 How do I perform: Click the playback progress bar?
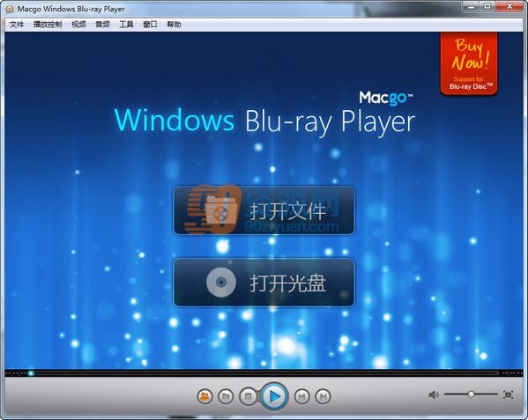click(x=264, y=373)
